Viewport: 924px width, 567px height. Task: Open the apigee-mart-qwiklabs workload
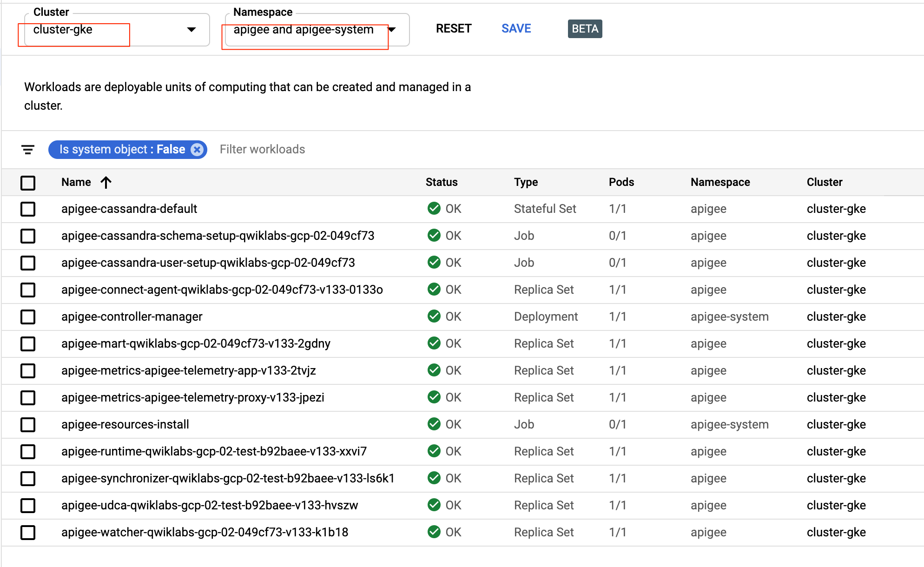196,343
